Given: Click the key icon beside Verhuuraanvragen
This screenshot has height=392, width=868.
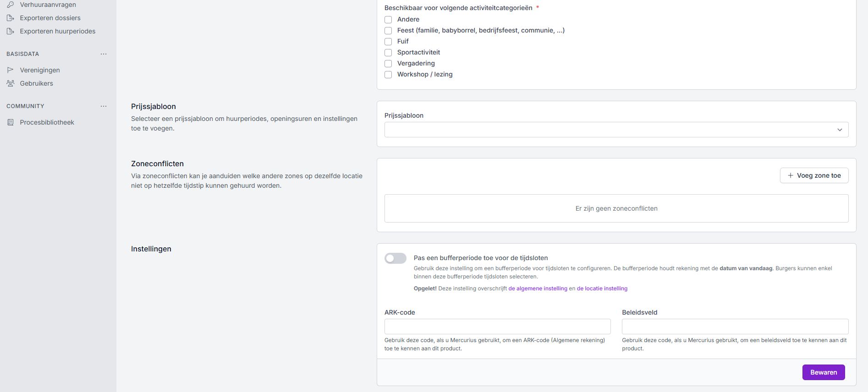Looking at the screenshot, I should [10, 5].
